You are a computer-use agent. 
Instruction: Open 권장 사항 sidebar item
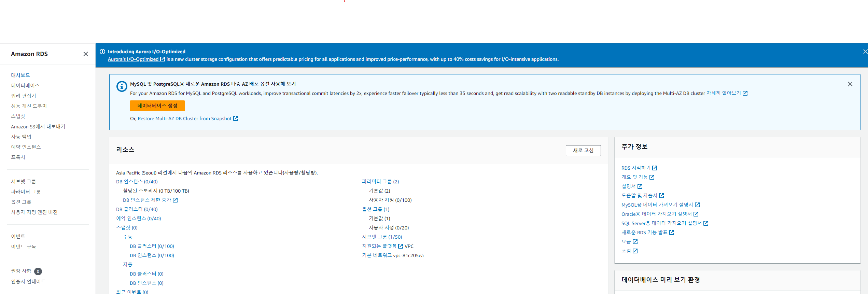tap(21, 271)
